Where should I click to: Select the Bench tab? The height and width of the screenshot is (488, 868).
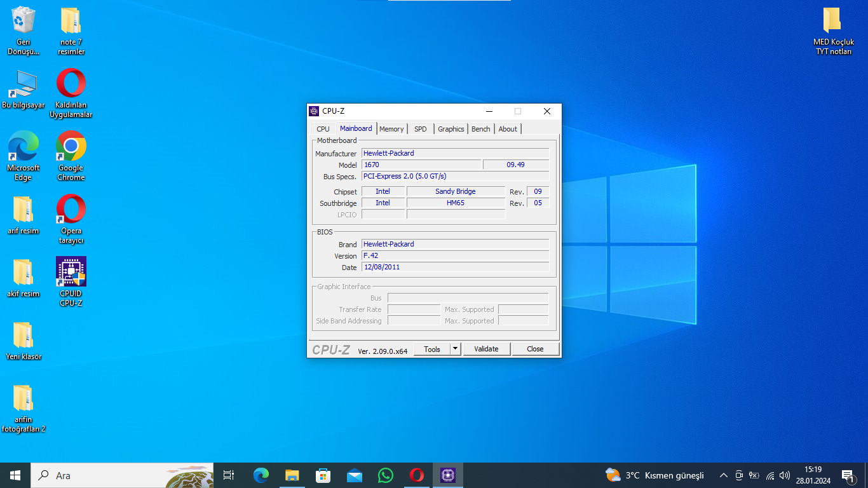pos(480,129)
